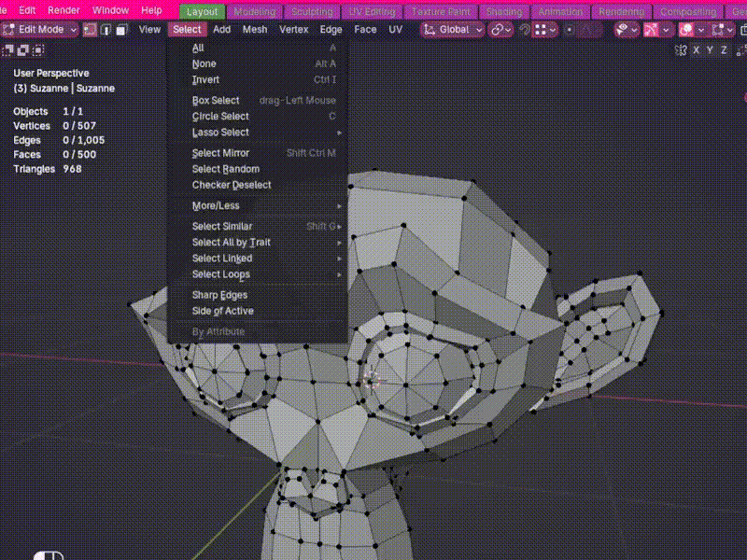
Task: Choose Box Select menu entry
Action: (x=258, y=101)
